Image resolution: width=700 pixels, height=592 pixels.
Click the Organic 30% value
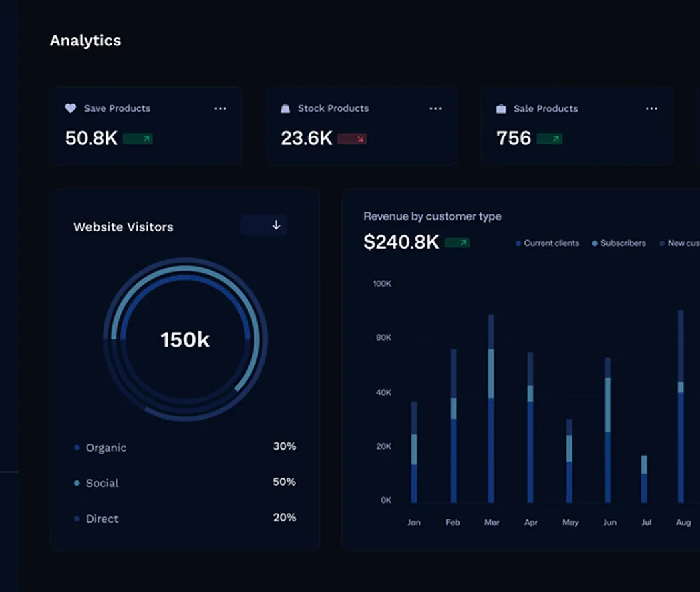coord(285,446)
